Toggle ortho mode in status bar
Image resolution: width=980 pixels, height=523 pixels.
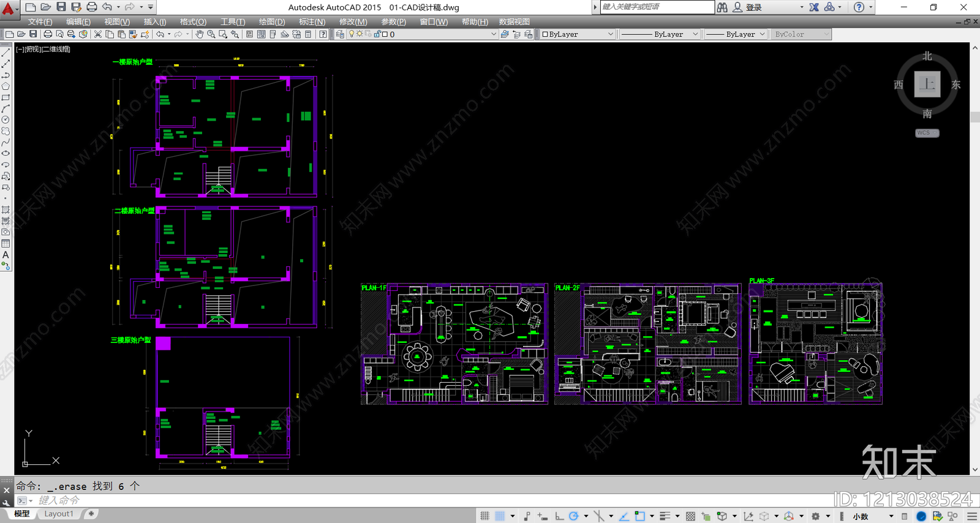click(x=559, y=516)
